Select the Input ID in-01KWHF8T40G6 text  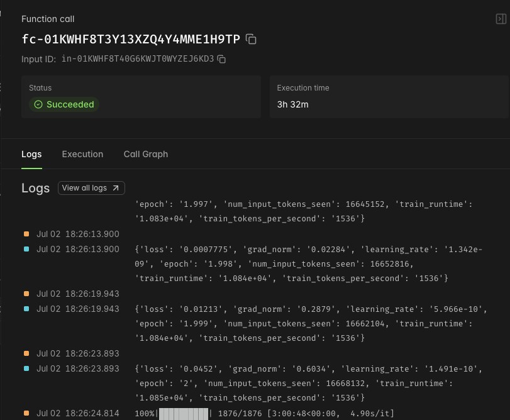click(x=138, y=58)
